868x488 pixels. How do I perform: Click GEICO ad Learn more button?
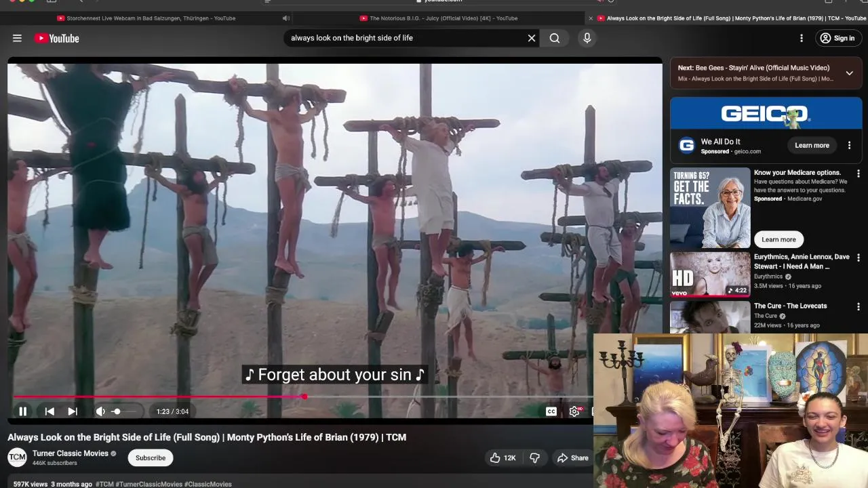tap(812, 146)
